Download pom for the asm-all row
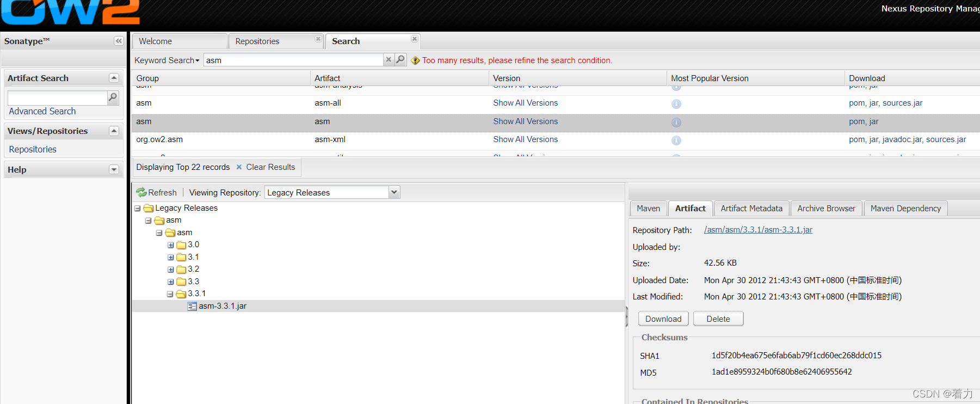This screenshot has height=404, width=980. coord(856,103)
